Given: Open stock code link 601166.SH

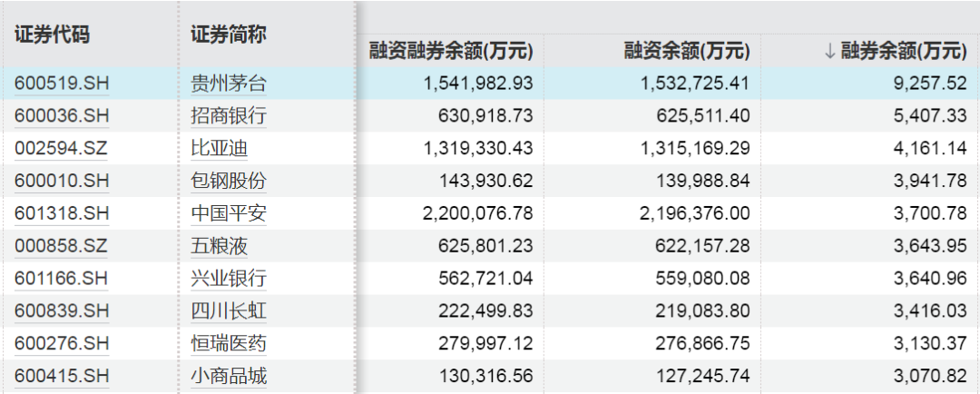Looking at the screenshot, I should (x=62, y=279).
